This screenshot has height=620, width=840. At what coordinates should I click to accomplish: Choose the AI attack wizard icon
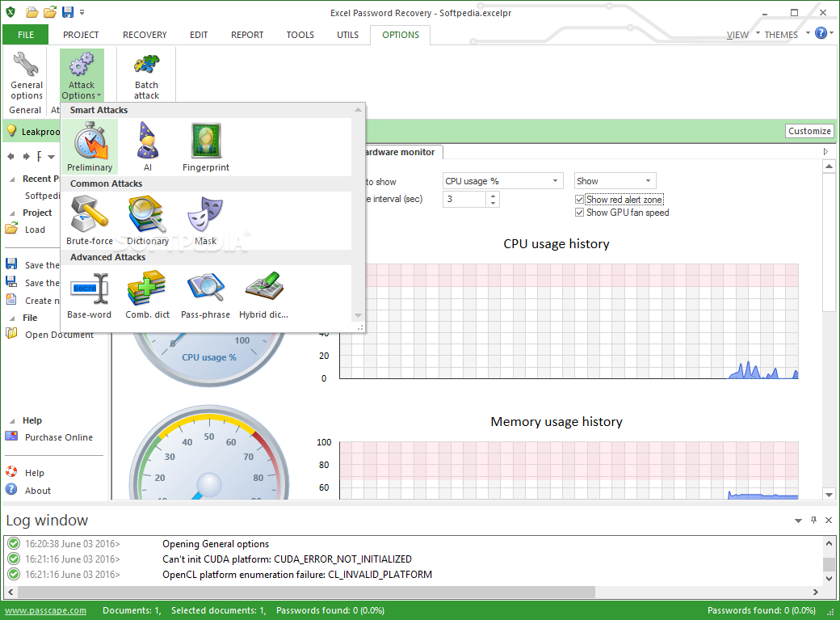(x=147, y=141)
